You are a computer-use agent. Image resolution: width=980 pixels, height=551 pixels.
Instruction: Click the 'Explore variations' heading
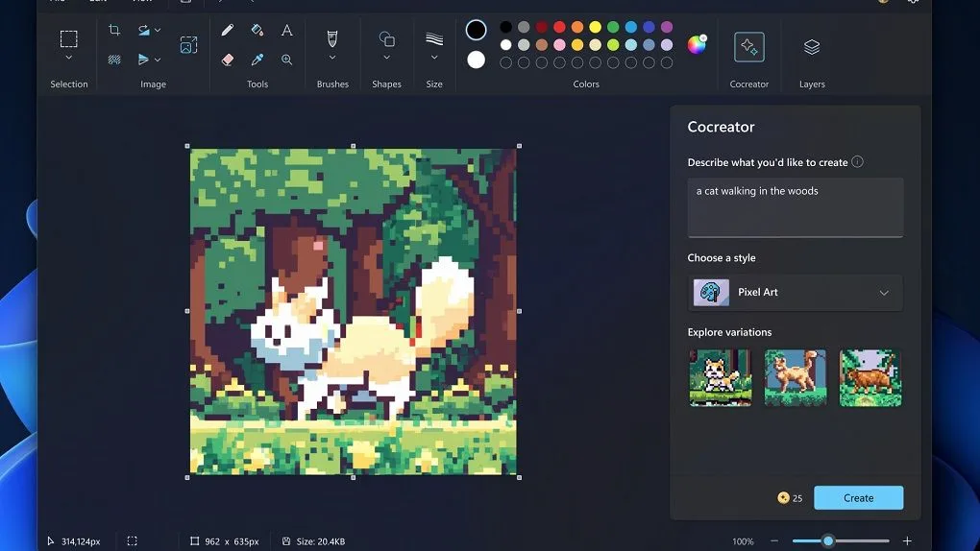pyautogui.click(x=729, y=332)
